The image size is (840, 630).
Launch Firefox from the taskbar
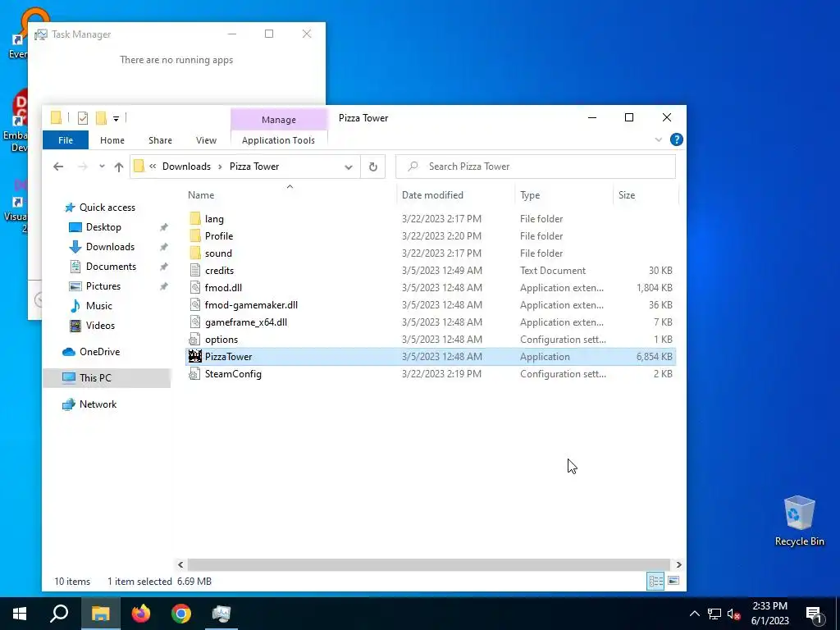[141, 614]
